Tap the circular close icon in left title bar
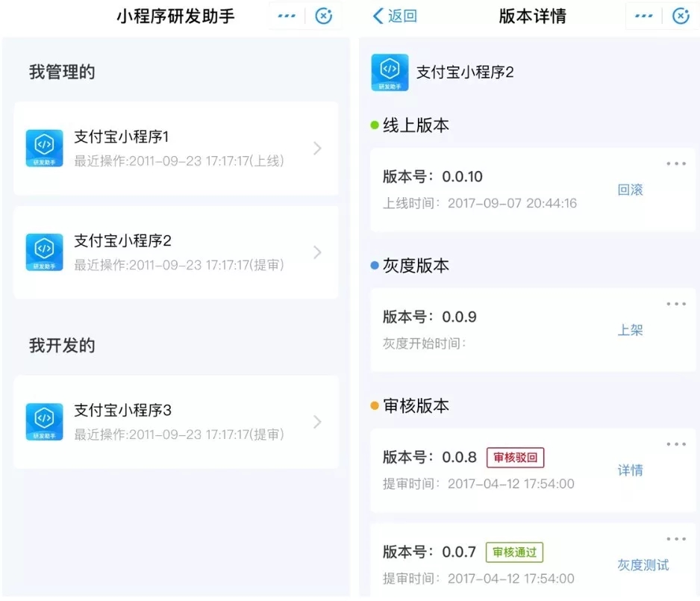The image size is (700, 601). pyautogui.click(x=324, y=16)
